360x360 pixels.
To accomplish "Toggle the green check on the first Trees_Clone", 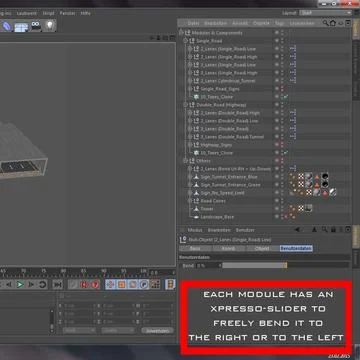I will (285, 97).
